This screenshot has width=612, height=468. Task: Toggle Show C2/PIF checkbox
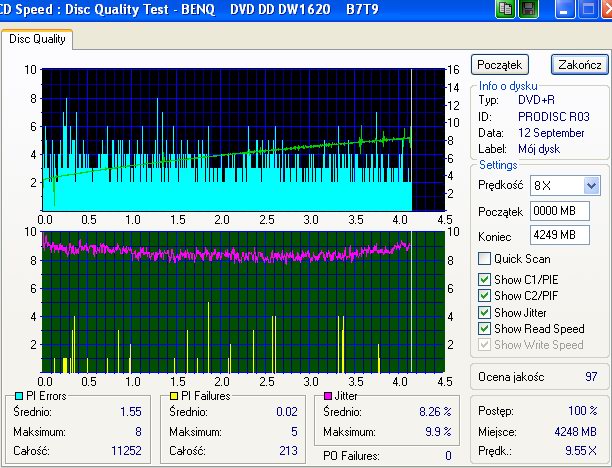click(484, 296)
